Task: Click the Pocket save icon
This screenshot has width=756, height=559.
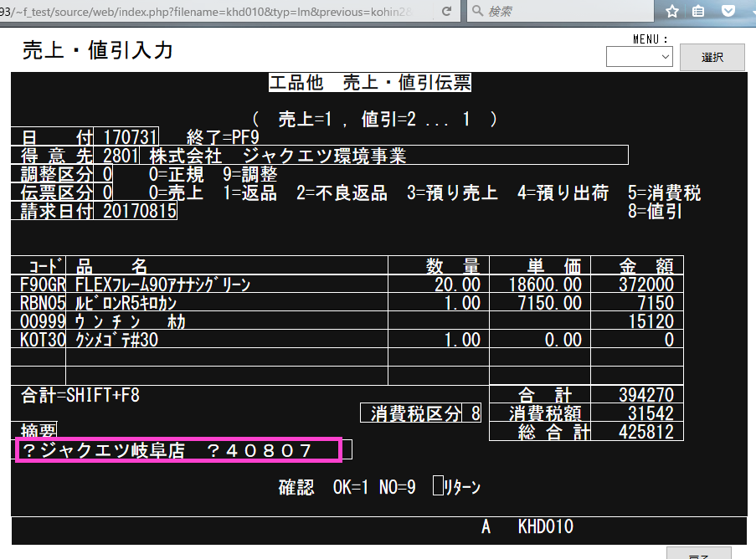Action: 728,12
